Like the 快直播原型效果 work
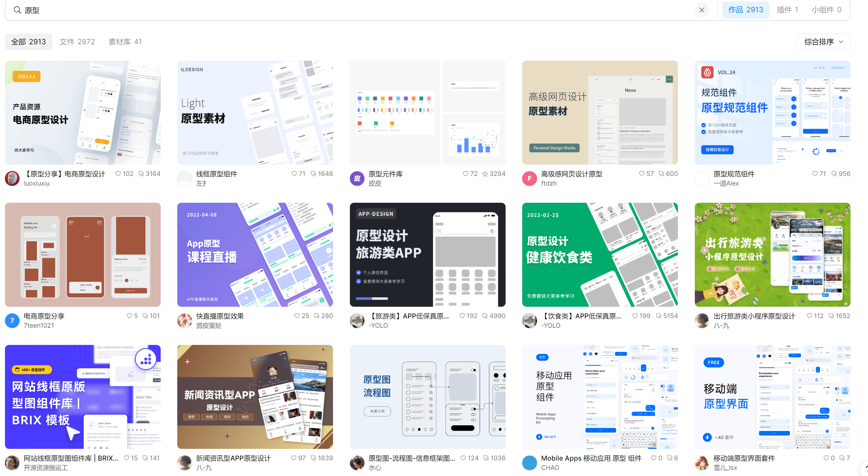The width and height of the screenshot is (868, 476). tap(297, 316)
